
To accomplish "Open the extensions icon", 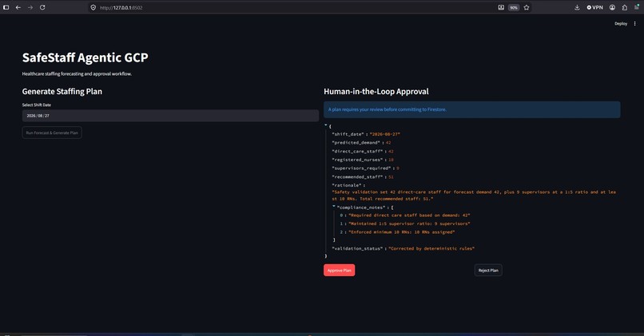I will click(x=625, y=7).
